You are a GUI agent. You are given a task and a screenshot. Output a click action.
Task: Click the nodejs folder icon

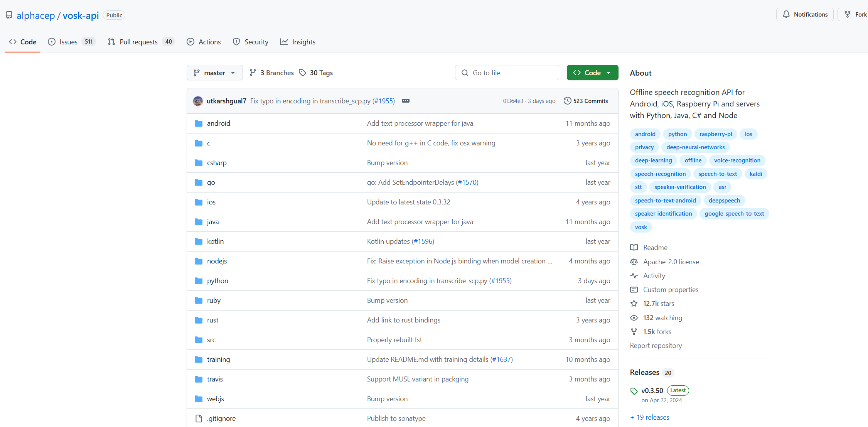[x=199, y=261]
